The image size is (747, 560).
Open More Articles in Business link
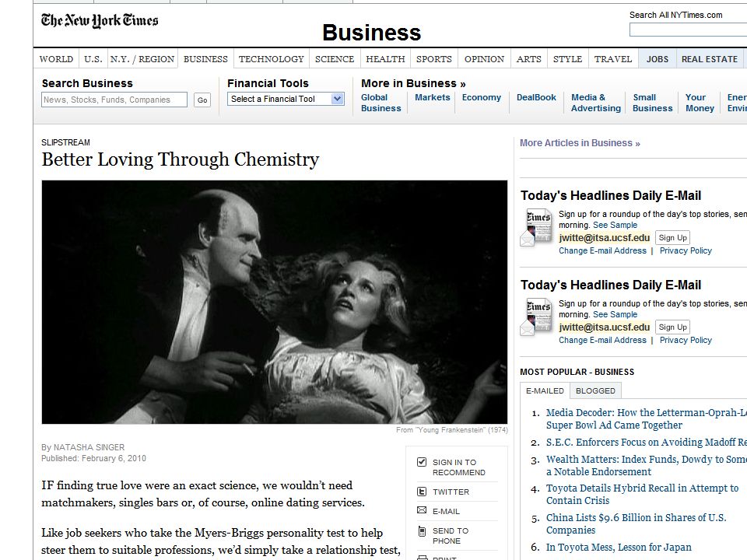pyautogui.click(x=580, y=143)
